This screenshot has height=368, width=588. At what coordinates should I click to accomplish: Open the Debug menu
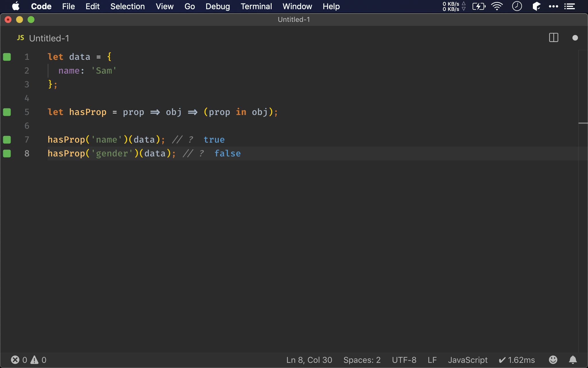(x=218, y=6)
